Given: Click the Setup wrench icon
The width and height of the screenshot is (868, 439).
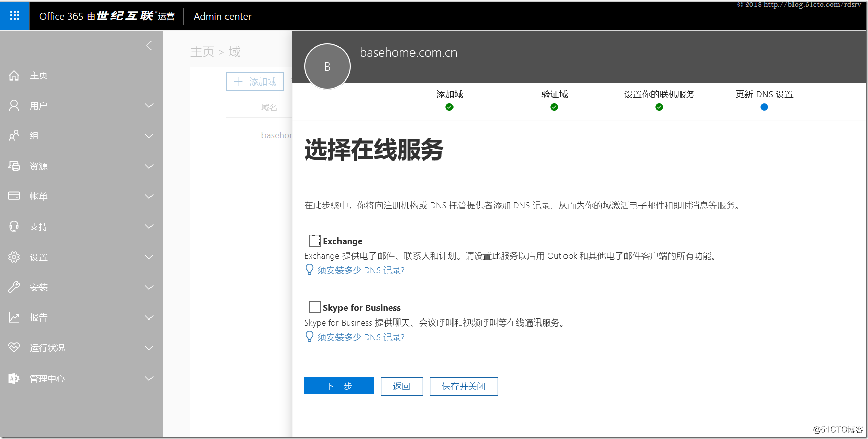Looking at the screenshot, I should [x=14, y=287].
